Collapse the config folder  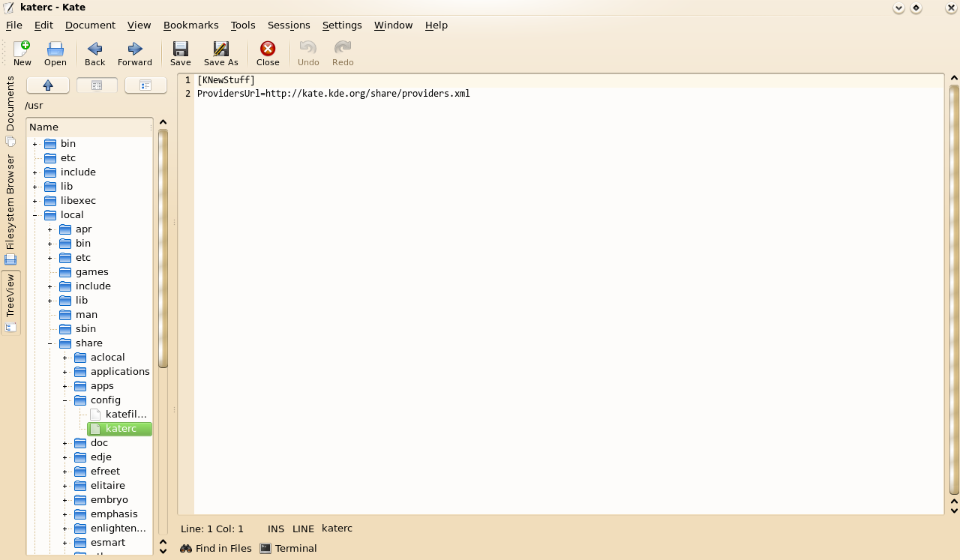pyautogui.click(x=65, y=400)
